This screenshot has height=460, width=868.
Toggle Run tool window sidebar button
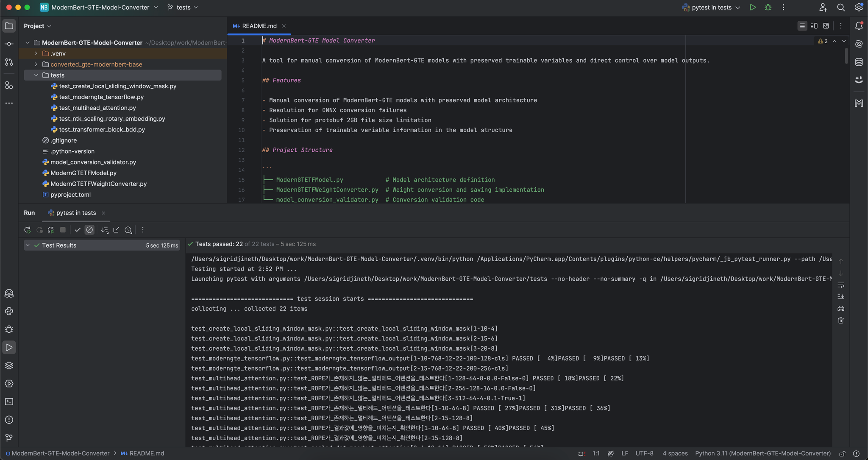tap(9, 348)
